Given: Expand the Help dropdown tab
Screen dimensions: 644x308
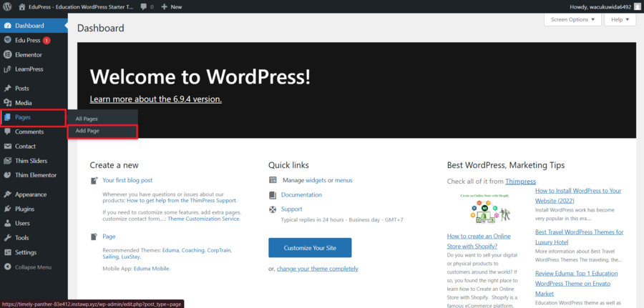Looking at the screenshot, I should coord(620,20).
